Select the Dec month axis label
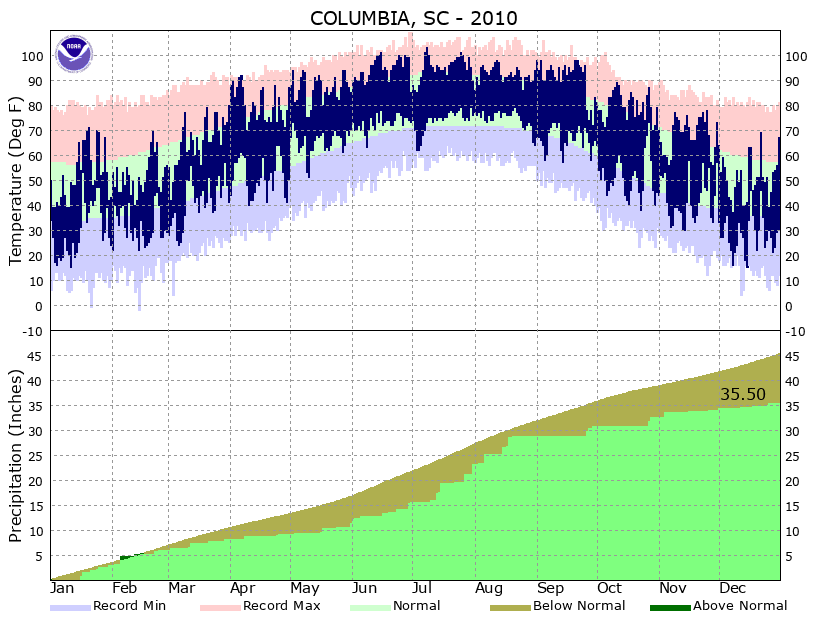Screen dimensions: 830x620 [733, 588]
